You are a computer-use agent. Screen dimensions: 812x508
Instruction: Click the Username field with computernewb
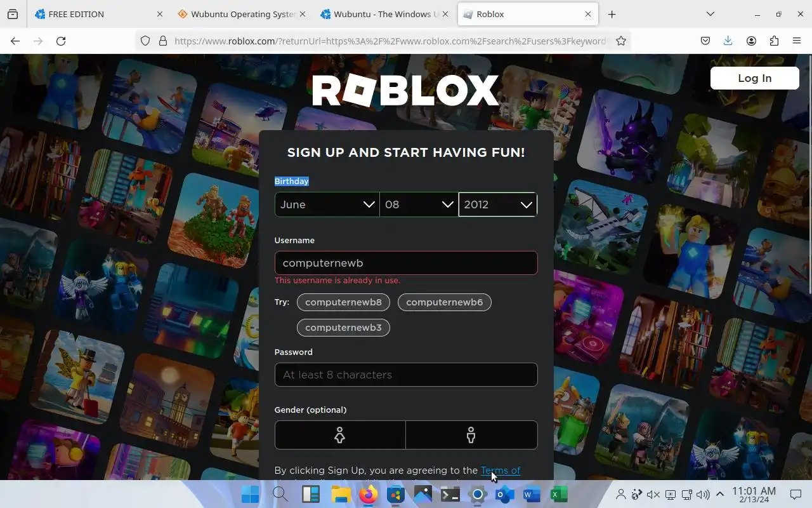(x=406, y=263)
